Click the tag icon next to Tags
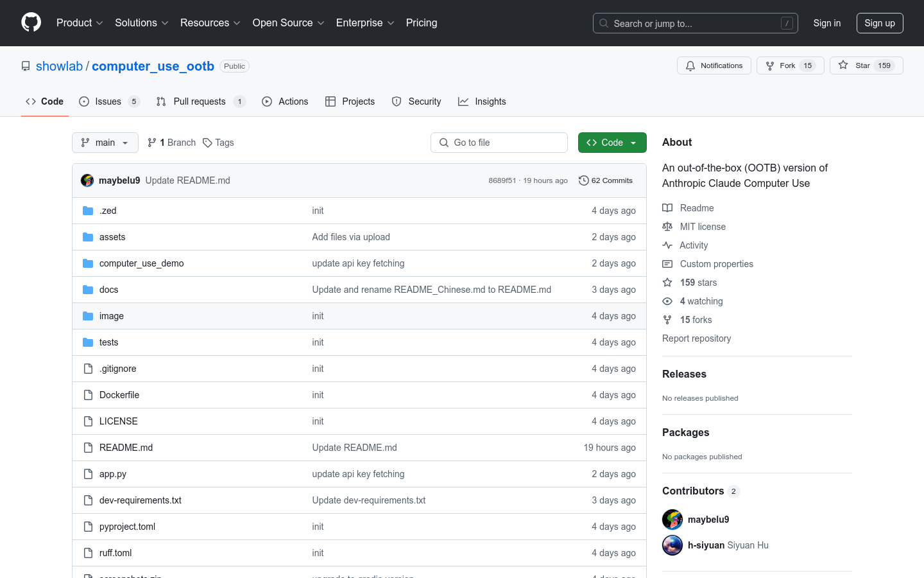The image size is (924, 578). click(x=207, y=143)
